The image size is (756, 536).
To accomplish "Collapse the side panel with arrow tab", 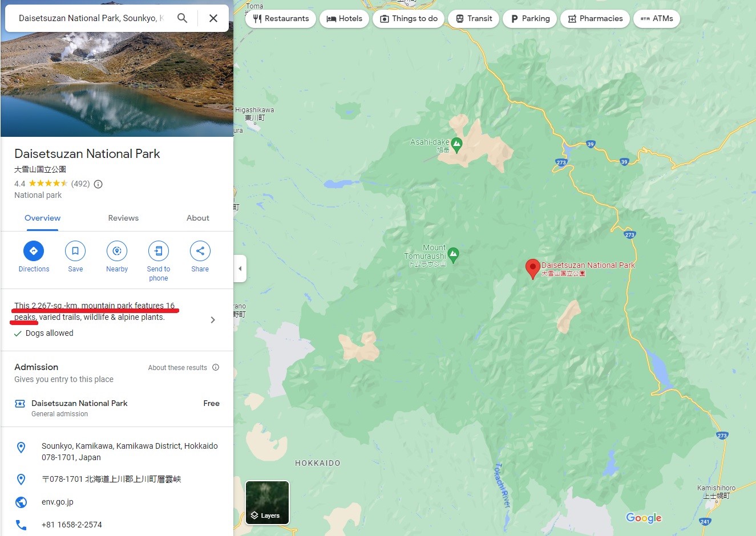I will pos(240,269).
